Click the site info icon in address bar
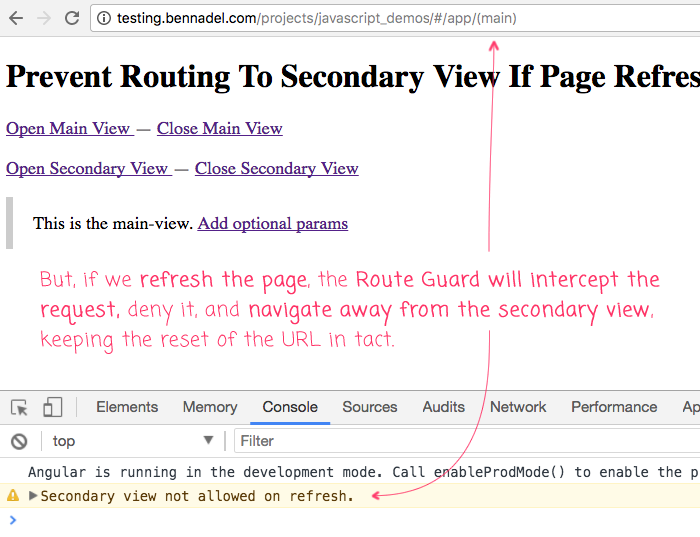 [104, 18]
